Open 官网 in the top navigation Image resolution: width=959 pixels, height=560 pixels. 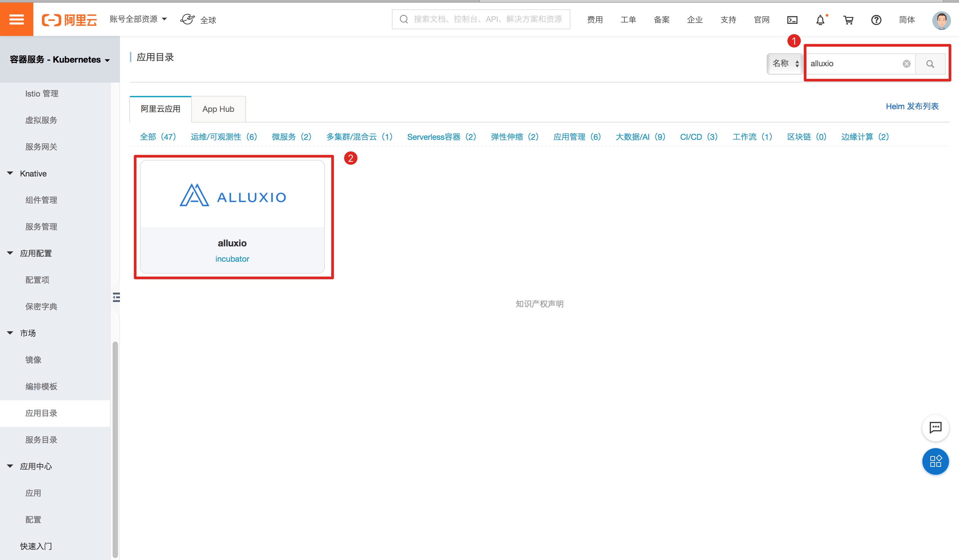[761, 20]
